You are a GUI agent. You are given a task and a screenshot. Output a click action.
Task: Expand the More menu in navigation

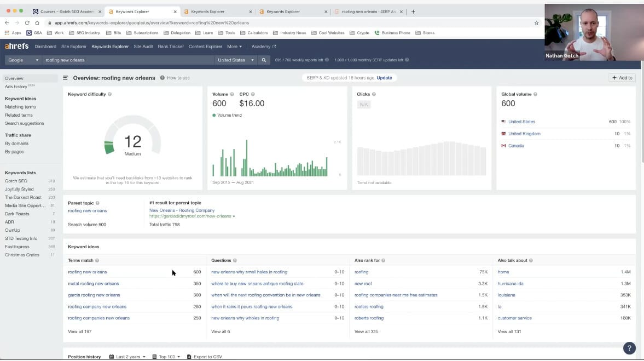click(x=234, y=47)
